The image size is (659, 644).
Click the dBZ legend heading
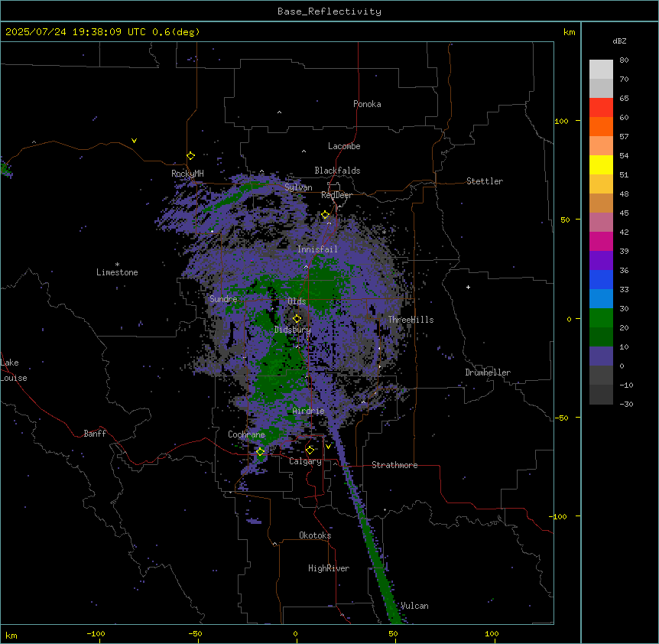point(619,41)
